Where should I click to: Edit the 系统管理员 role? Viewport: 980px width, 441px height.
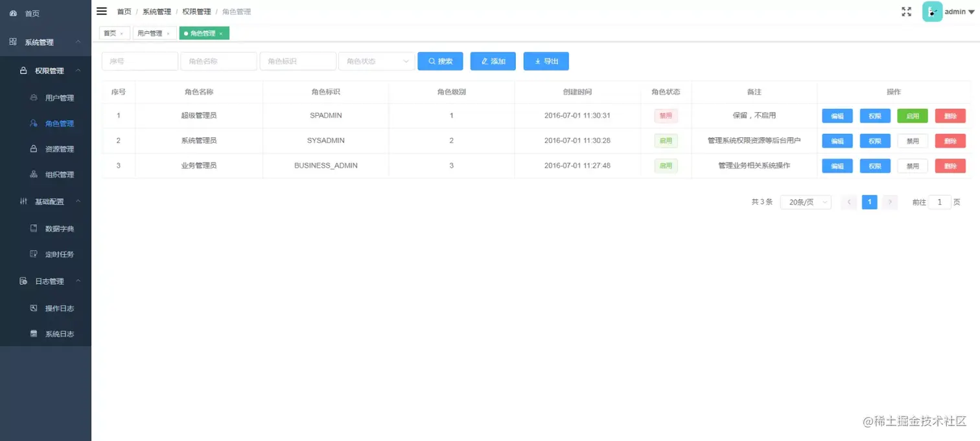click(x=837, y=141)
